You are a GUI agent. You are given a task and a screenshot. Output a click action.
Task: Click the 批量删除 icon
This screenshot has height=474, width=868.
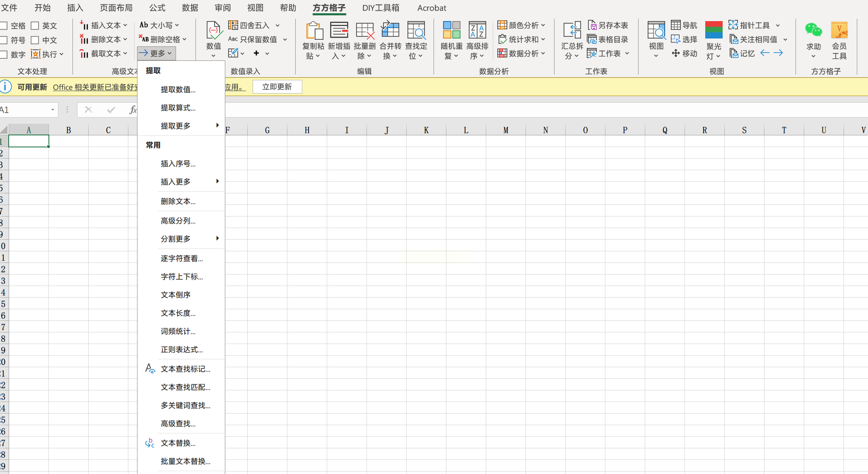pyautogui.click(x=364, y=31)
